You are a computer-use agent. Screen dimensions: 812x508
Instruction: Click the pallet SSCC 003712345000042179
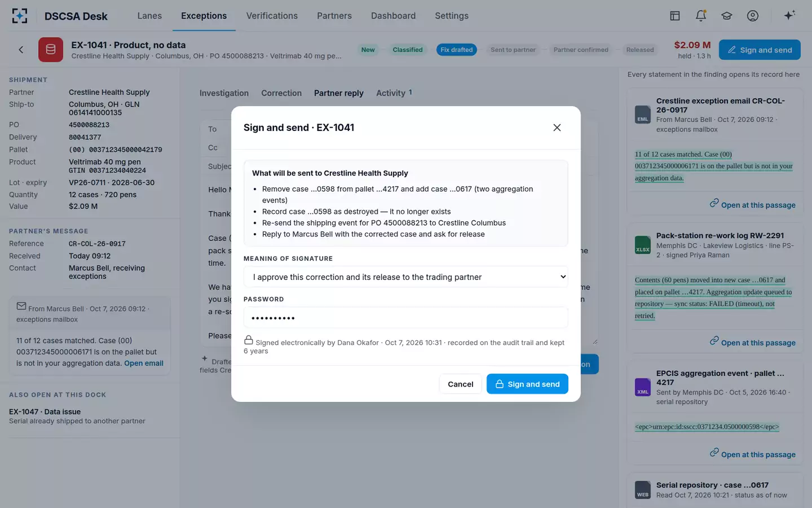pos(116,150)
